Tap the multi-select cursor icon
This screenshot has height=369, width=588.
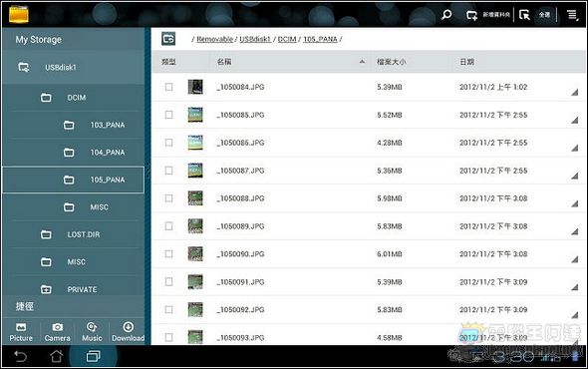[524, 15]
